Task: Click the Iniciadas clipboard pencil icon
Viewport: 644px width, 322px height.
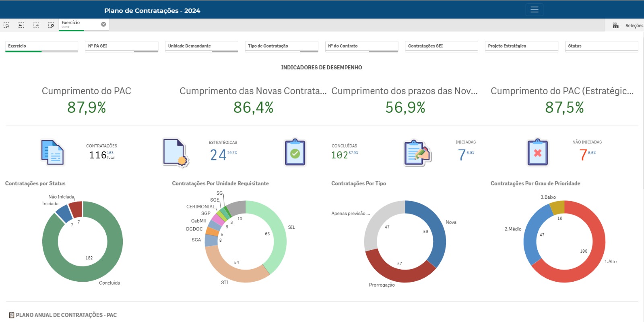Action: pos(417,153)
